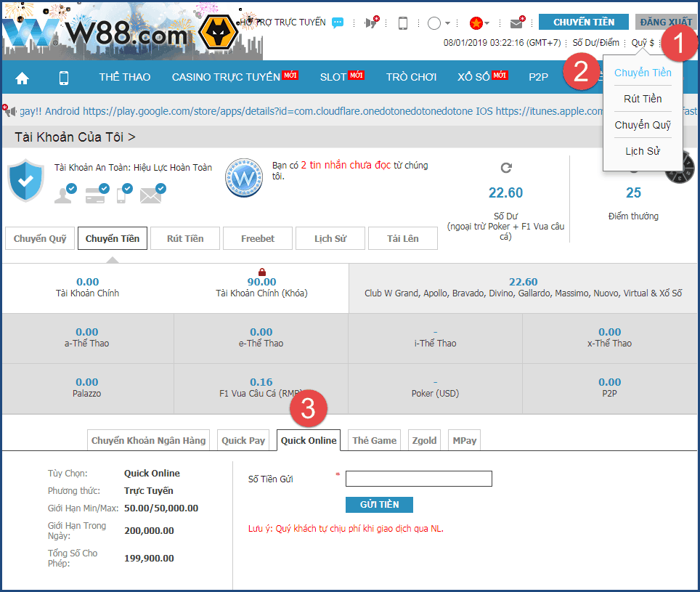Open the language flag dropdown

479,23
